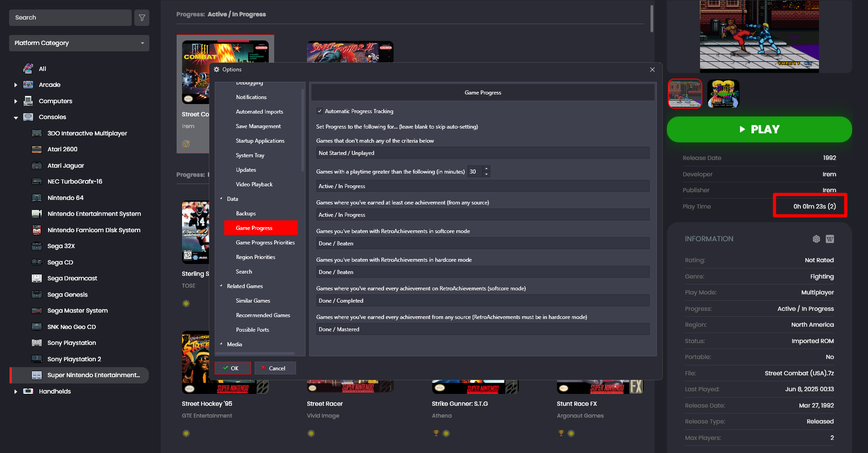Screen dimensions: 868x453
Task: Select the Arcade category icon
Action: point(28,85)
